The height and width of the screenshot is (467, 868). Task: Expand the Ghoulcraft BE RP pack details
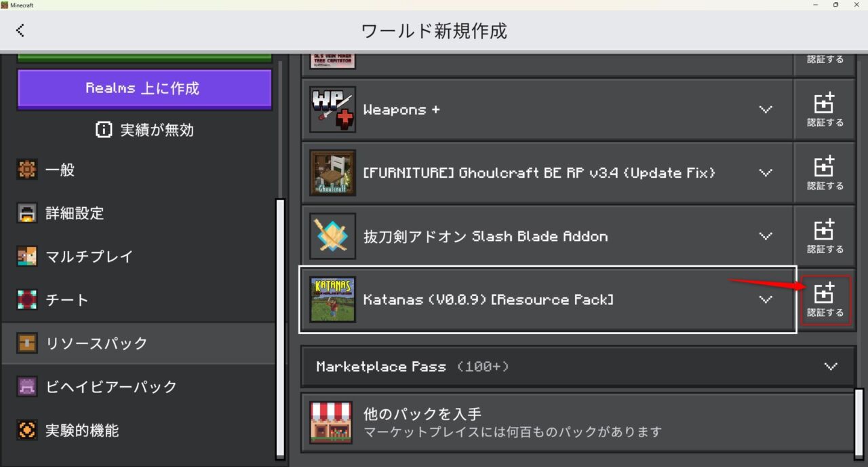(766, 172)
